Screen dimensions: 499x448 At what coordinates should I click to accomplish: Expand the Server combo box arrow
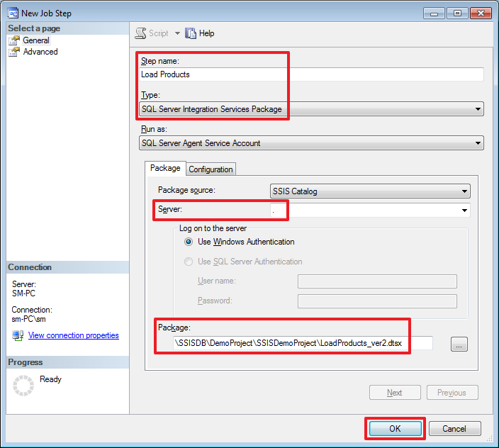pos(464,211)
